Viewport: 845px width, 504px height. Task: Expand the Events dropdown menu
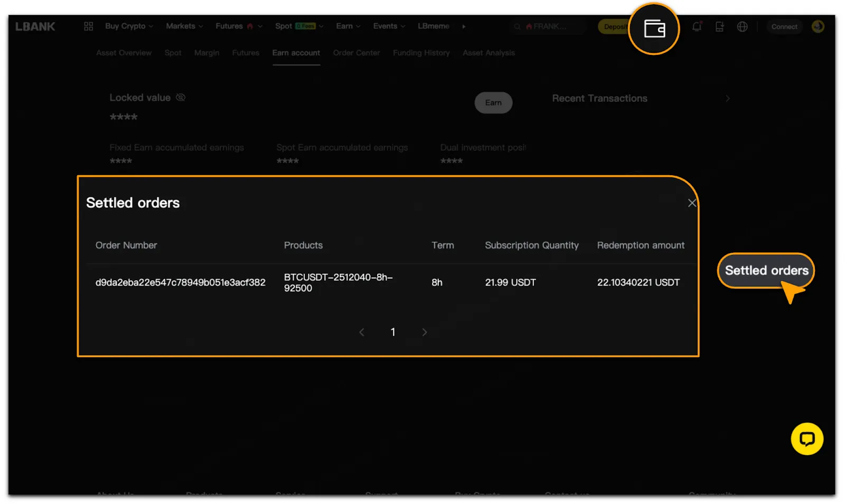pos(389,26)
